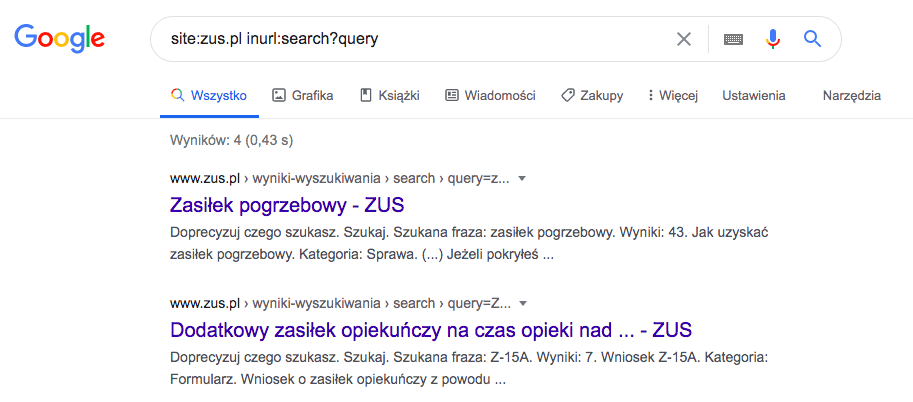
Task: Open Dodatkowy zasiłek opiekuńczy result link
Action: [431, 330]
